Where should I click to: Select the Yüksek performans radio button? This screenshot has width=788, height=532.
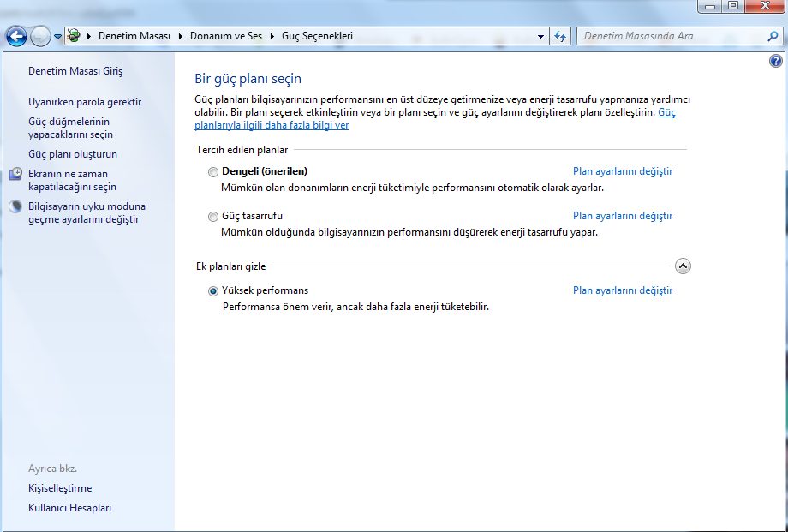coord(213,291)
